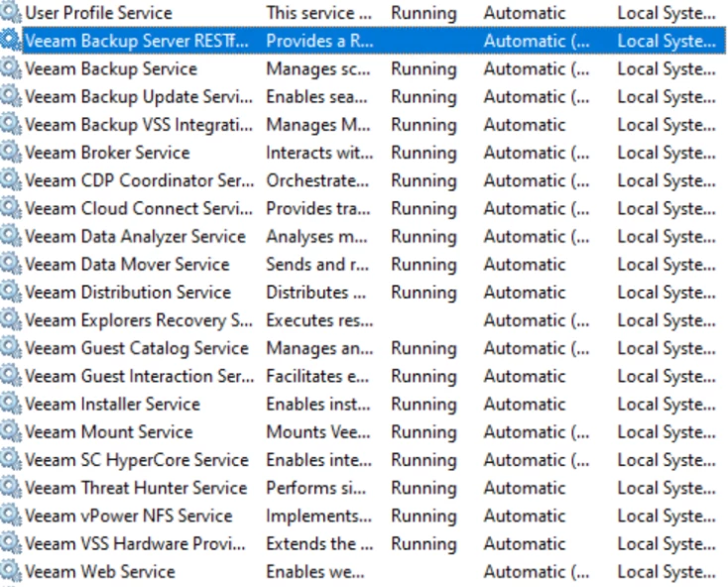Click the 'Performs si...' description cell

pyautogui.click(x=316, y=488)
